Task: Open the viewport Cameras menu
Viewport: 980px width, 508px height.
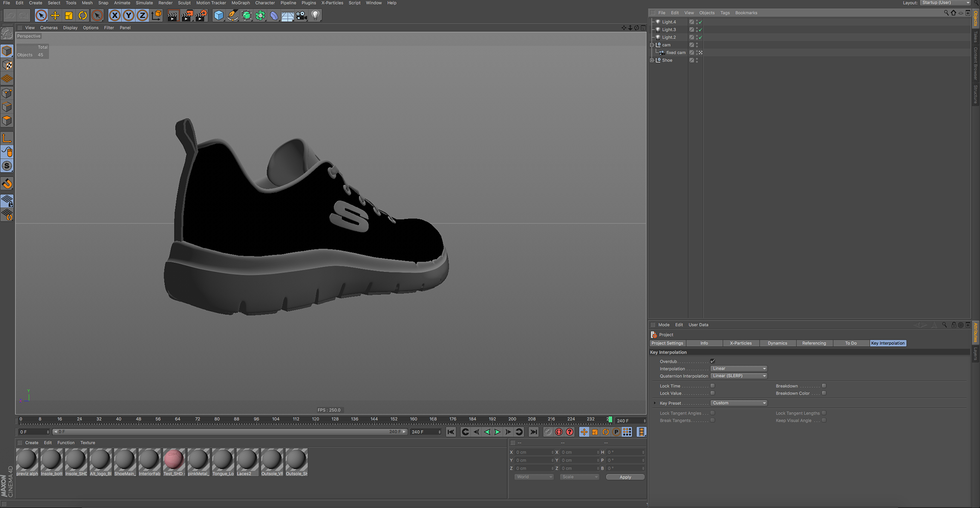Action: pyautogui.click(x=49, y=28)
